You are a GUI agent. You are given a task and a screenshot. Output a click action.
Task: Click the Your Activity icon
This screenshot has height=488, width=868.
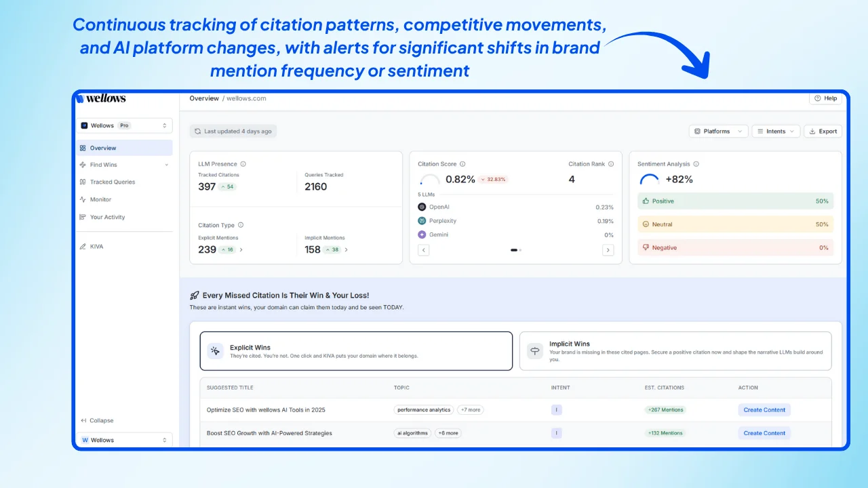pos(83,217)
